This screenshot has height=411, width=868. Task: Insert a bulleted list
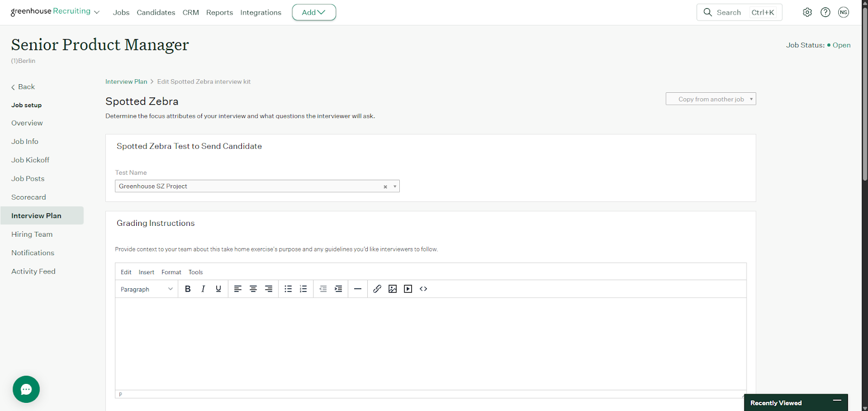point(288,289)
